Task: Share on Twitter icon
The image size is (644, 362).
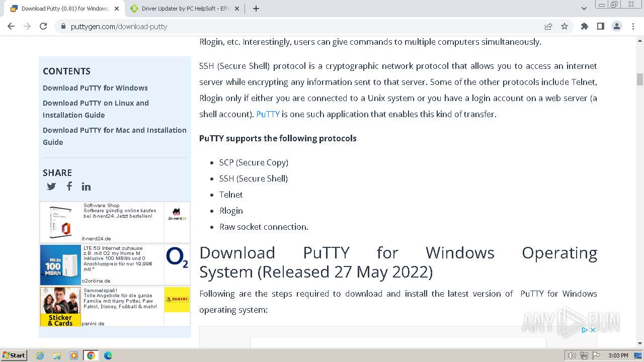Action: [x=51, y=187]
